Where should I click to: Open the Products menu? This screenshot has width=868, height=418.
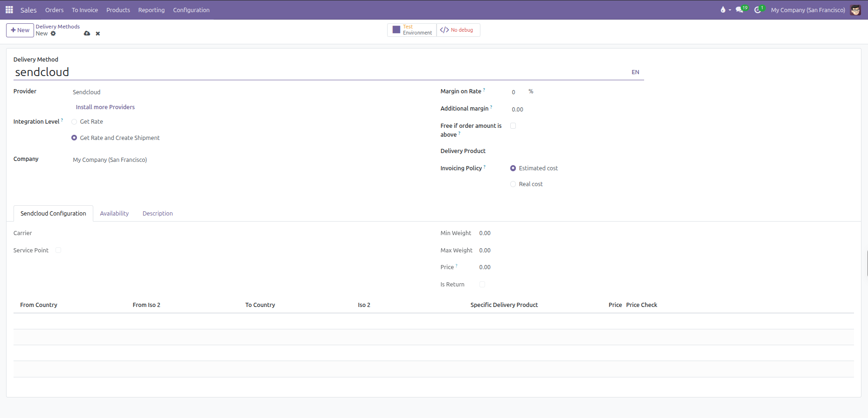click(118, 10)
